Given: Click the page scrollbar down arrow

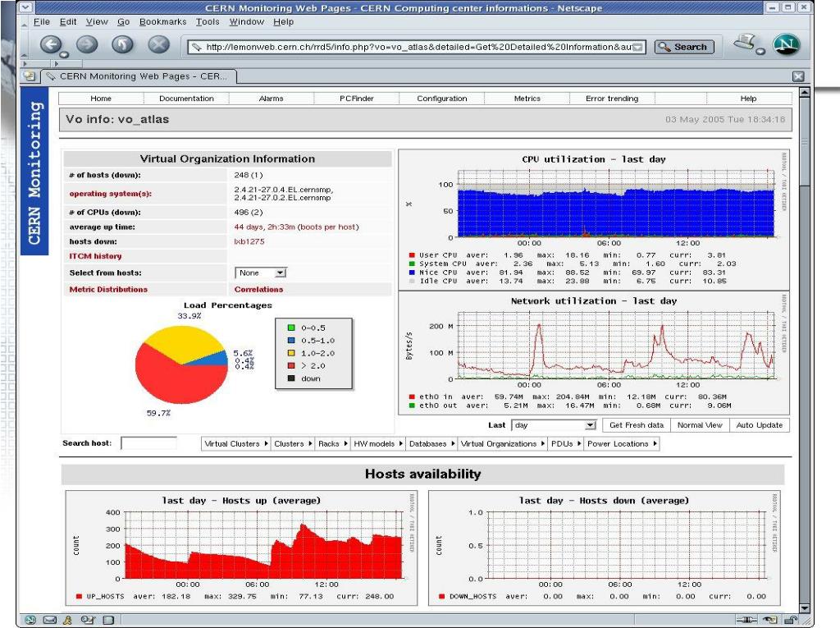Looking at the screenshot, I should coord(804,608).
